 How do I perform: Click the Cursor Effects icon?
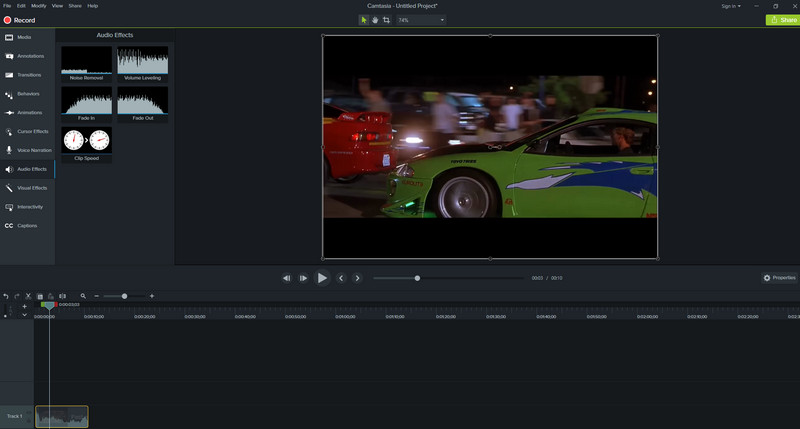[9, 132]
